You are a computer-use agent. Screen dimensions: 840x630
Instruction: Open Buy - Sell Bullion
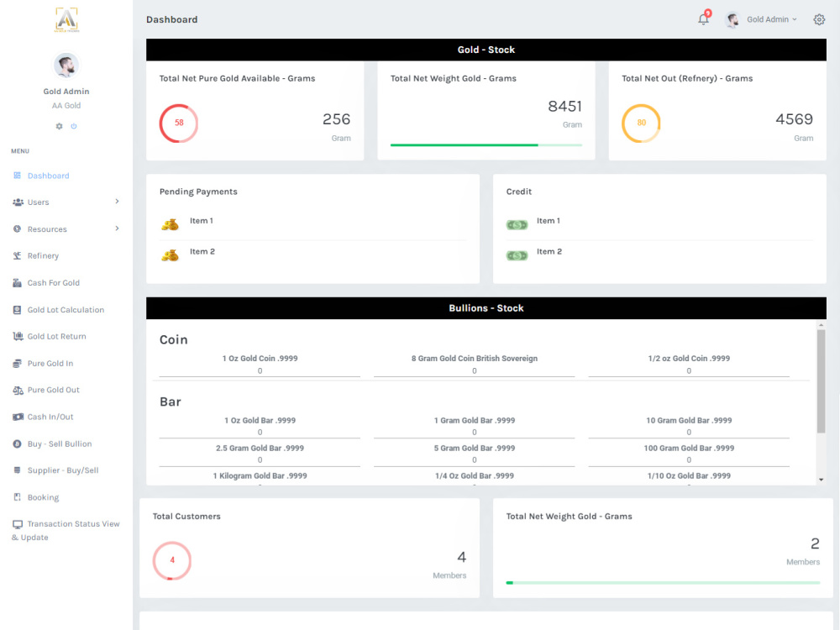click(x=60, y=444)
